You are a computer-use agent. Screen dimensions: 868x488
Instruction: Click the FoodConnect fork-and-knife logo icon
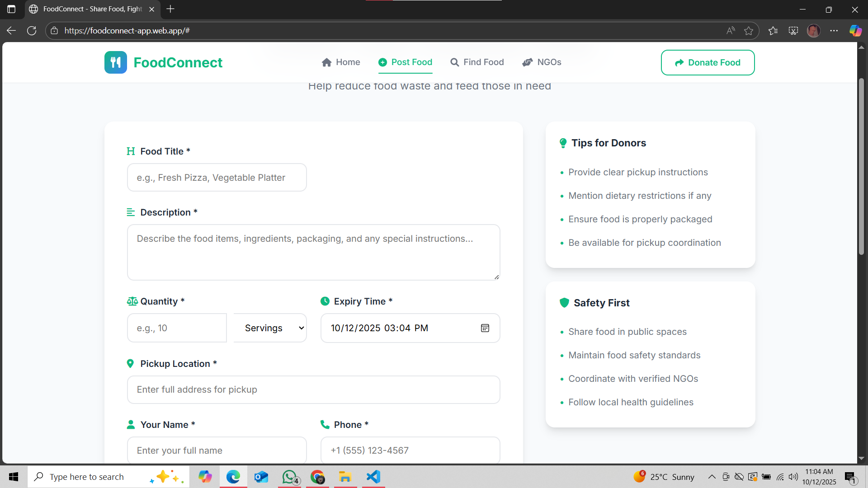pyautogui.click(x=115, y=62)
